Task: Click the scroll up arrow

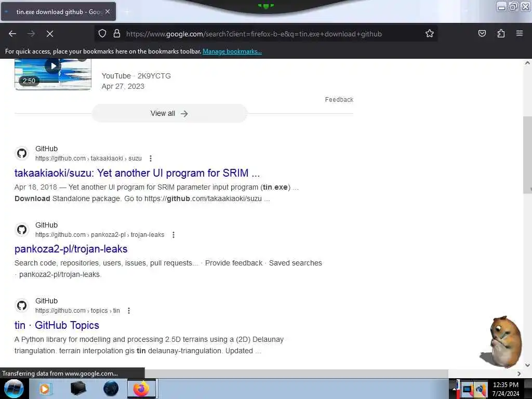Action: pyautogui.click(x=527, y=63)
